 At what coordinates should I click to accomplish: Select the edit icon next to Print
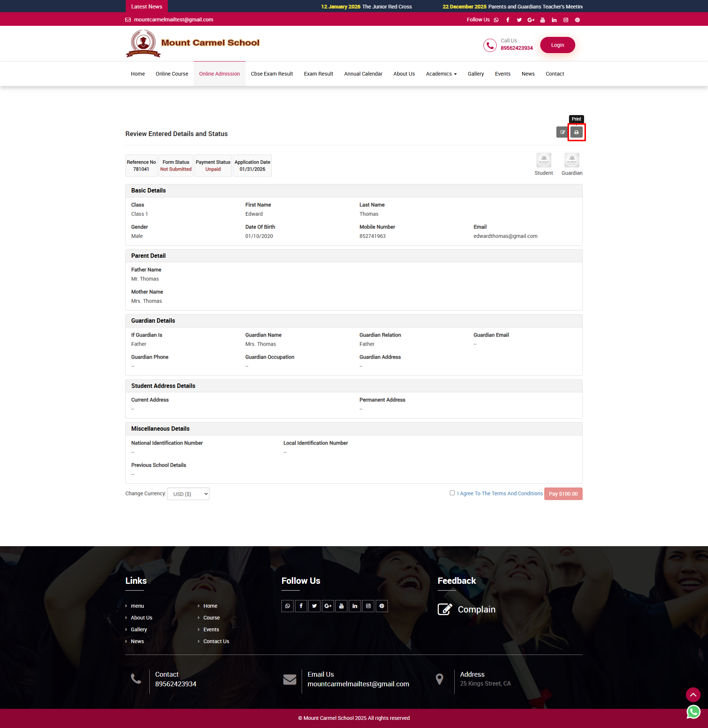point(562,132)
